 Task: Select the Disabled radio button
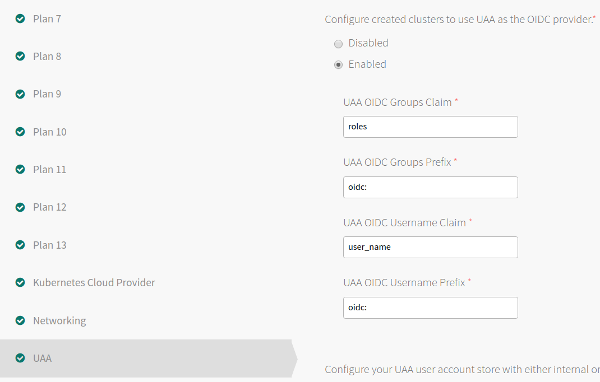click(x=338, y=44)
